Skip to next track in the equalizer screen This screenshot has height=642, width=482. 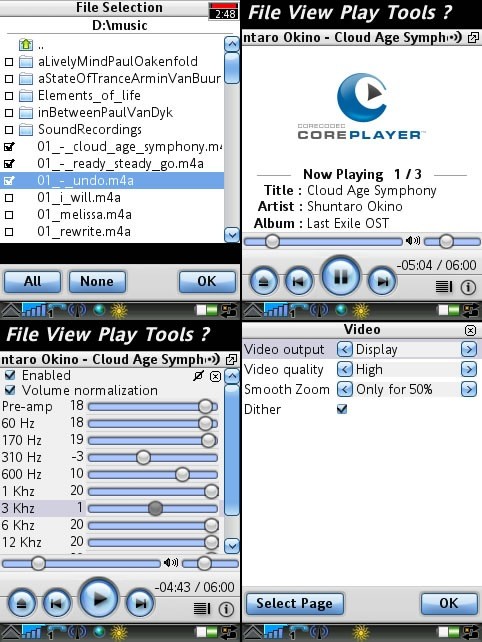tap(140, 603)
